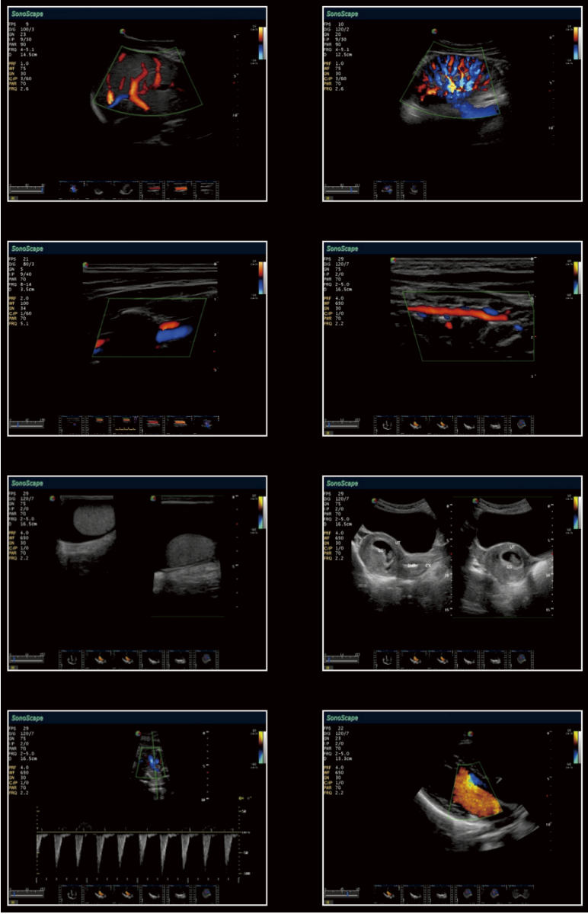Select last thumbnail in the top-left panel strip
The image size is (588, 914).
click(x=206, y=187)
